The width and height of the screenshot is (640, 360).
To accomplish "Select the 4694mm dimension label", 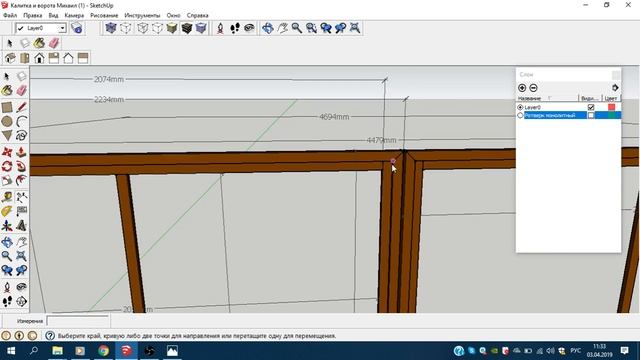I will pos(334,117).
